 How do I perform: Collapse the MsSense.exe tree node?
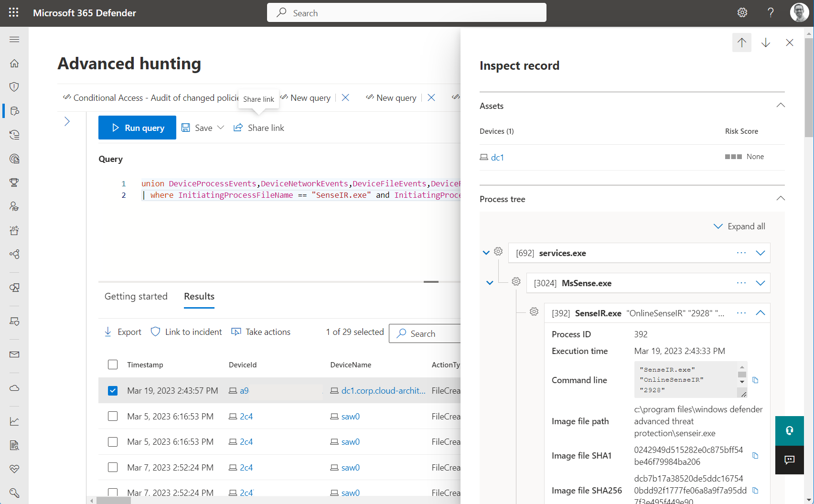point(490,283)
